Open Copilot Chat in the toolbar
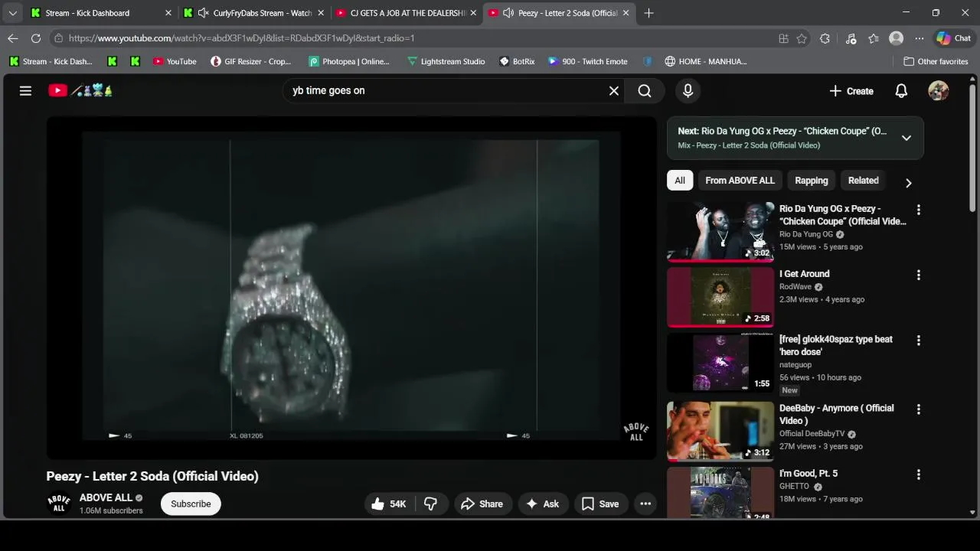 coord(954,38)
